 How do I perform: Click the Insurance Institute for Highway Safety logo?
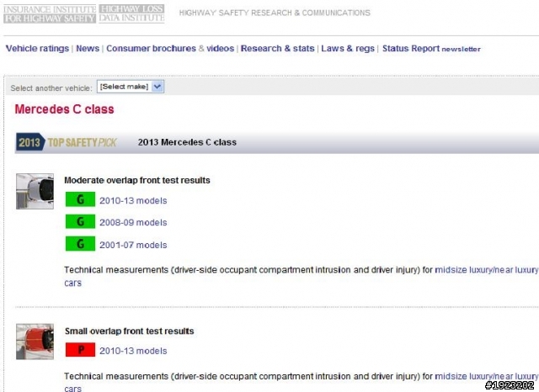tap(50, 13)
